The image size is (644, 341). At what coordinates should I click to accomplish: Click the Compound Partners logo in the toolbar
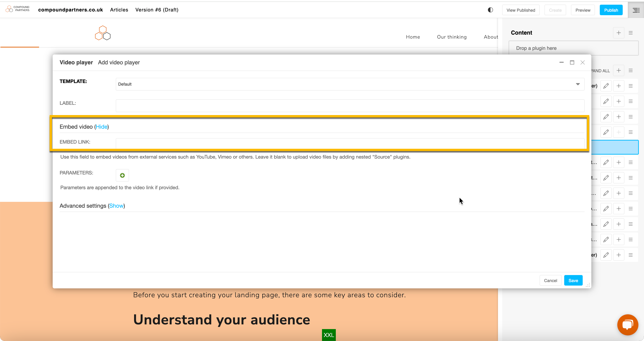pos(18,9)
